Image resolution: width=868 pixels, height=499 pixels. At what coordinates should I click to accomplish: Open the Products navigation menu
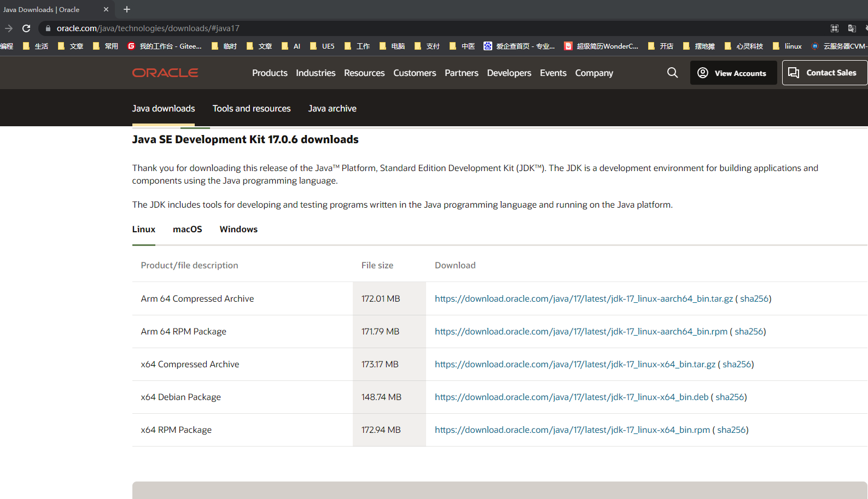[x=270, y=73]
